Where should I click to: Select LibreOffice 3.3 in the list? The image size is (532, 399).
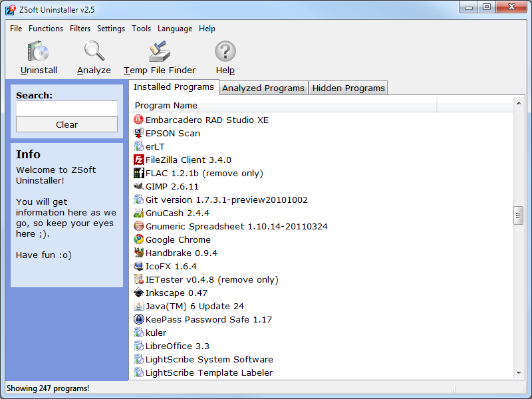click(x=178, y=346)
